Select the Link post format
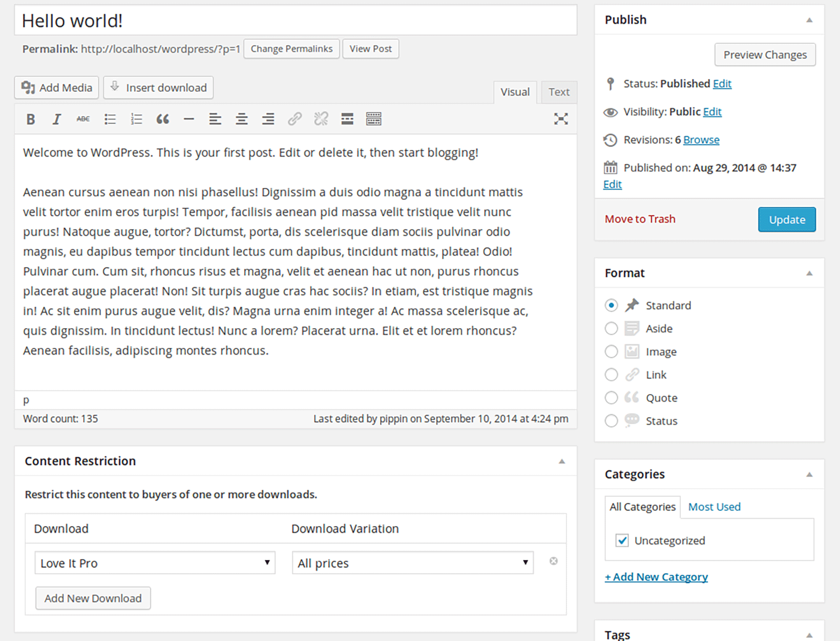 point(611,374)
